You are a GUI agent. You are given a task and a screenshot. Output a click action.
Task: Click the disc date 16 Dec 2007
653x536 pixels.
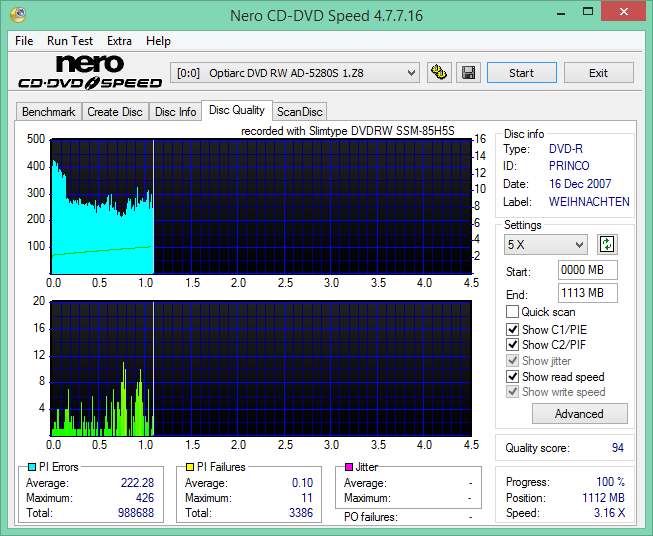click(580, 184)
